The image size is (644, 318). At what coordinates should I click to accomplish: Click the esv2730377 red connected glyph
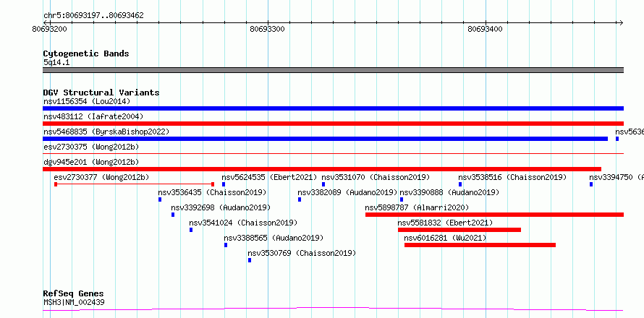pos(134,184)
